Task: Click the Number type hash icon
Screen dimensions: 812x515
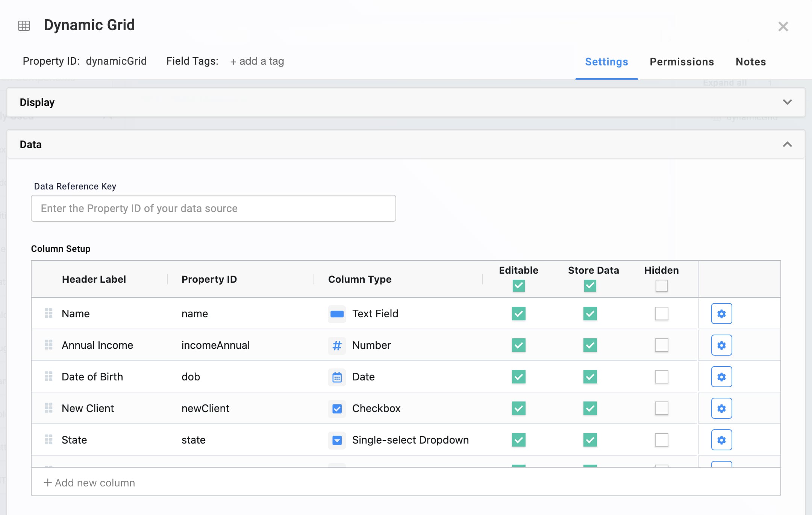Action: tap(337, 345)
